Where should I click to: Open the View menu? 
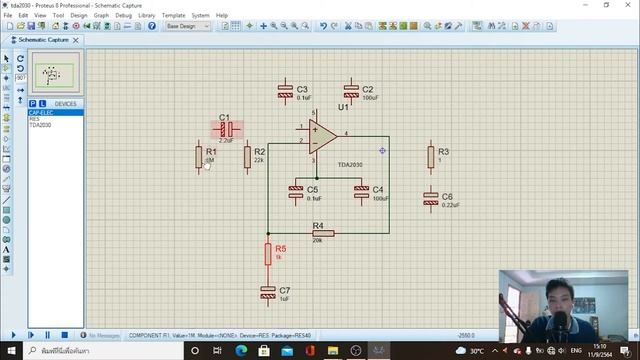[40, 16]
